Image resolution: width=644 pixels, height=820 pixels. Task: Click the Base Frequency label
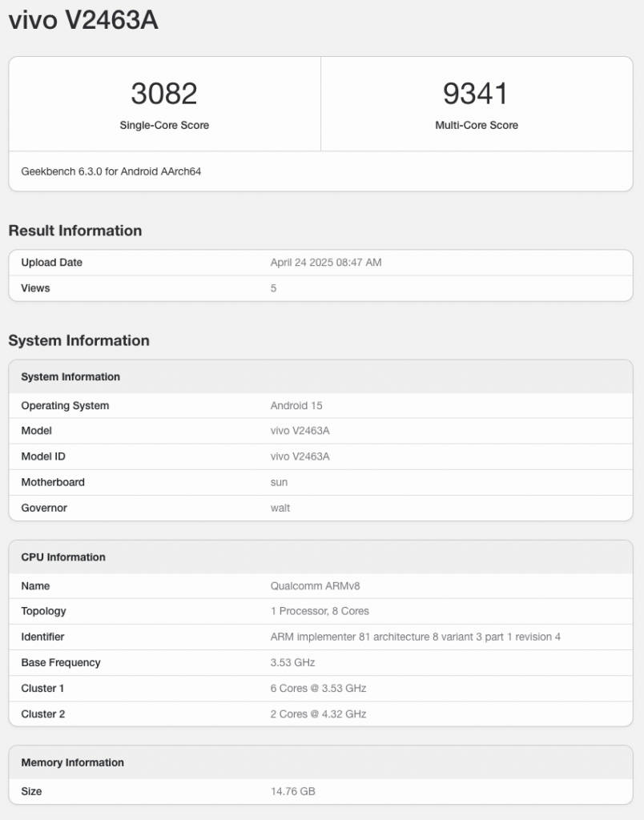click(x=61, y=662)
